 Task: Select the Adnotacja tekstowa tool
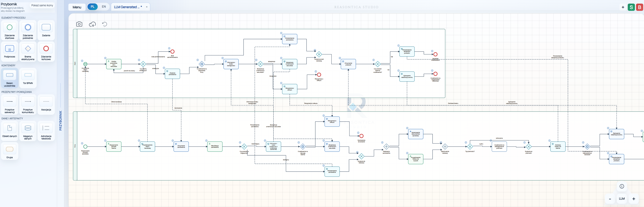tap(46, 131)
